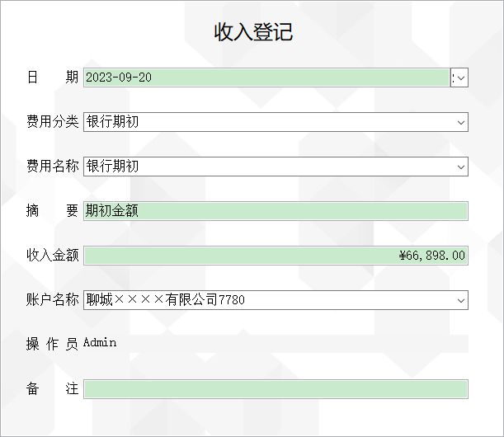This screenshot has width=504, height=437.
Task: Click the 账户名称 label
Action: pos(53,299)
